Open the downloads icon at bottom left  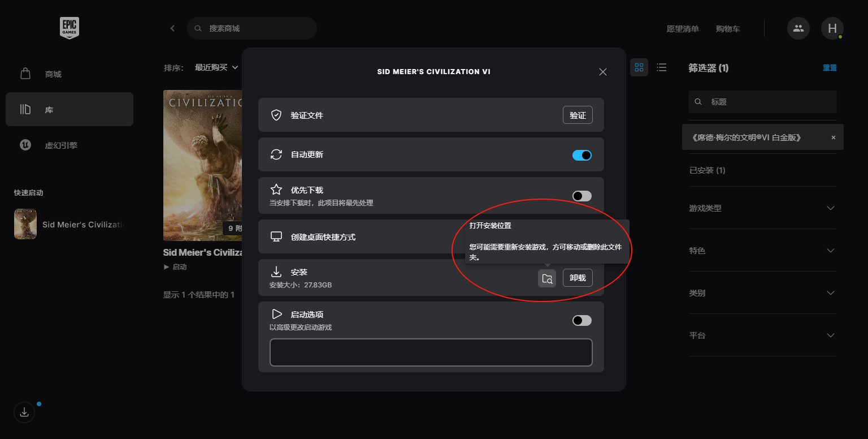coord(24,412)
